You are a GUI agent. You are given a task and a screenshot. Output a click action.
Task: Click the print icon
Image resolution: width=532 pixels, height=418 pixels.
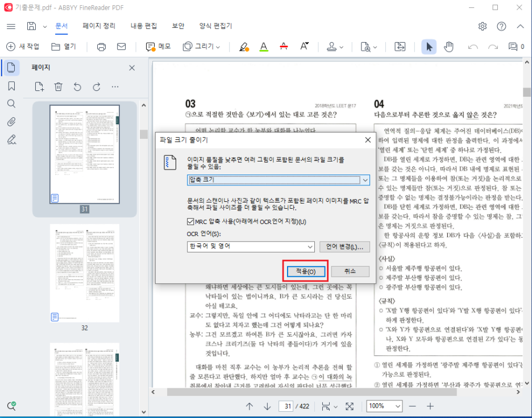[101, 47]
